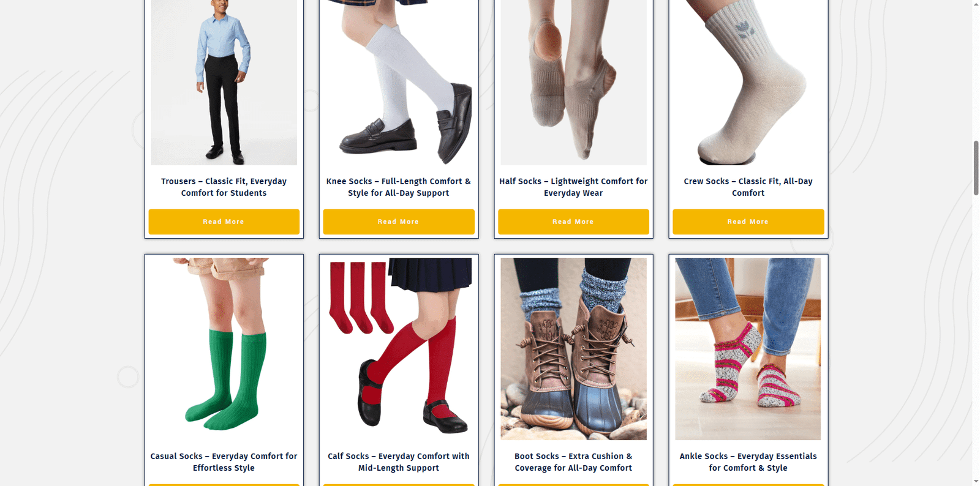Open the Trousers product image
The image size is (980, 486).
click(x=224, y=83)
